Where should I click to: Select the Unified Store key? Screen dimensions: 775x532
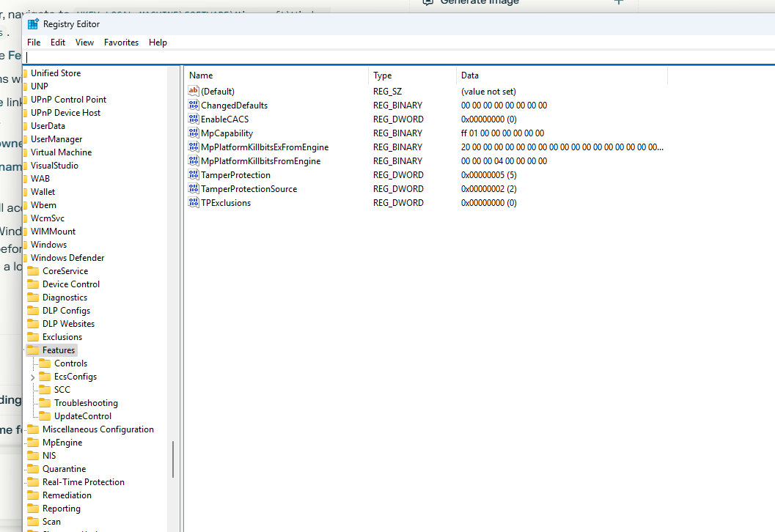pyautogui.click(x=56, y=73)
